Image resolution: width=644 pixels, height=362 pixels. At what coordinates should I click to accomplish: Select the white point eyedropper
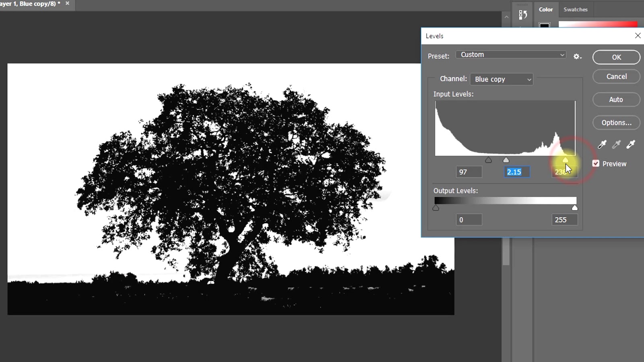click(630, 144)
